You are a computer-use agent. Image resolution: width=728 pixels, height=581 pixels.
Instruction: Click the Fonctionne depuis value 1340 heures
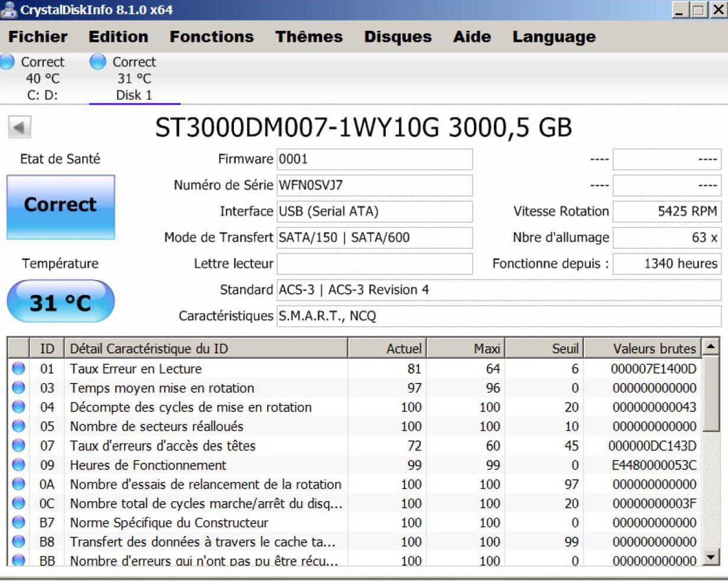pos(667,264)
